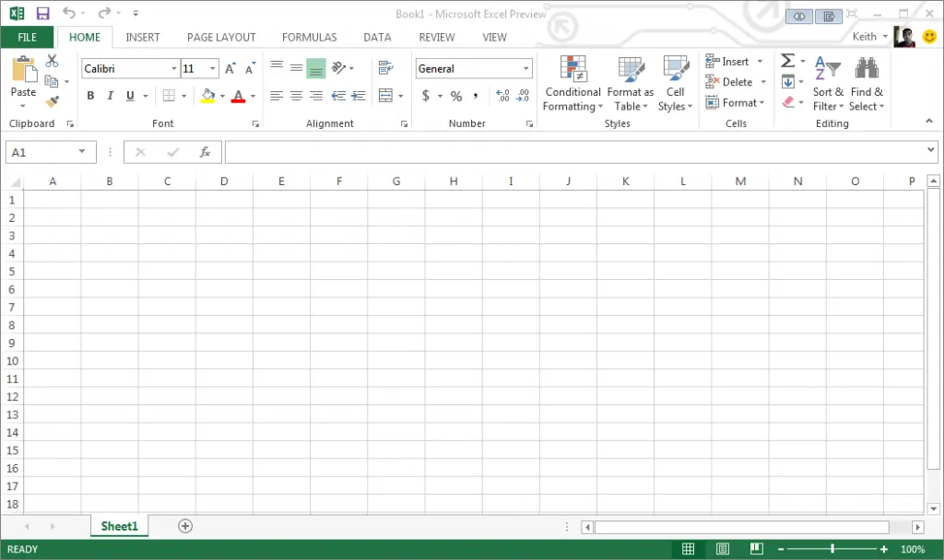Toggle Align Left for text
Screen dimensions: 944x560
[277, 96]
